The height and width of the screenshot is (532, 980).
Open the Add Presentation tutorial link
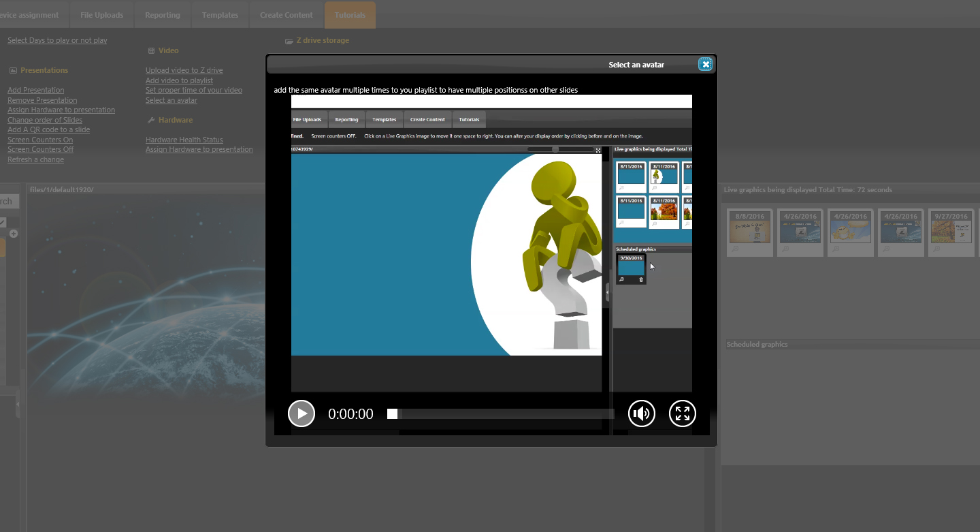tap(36, 90)
